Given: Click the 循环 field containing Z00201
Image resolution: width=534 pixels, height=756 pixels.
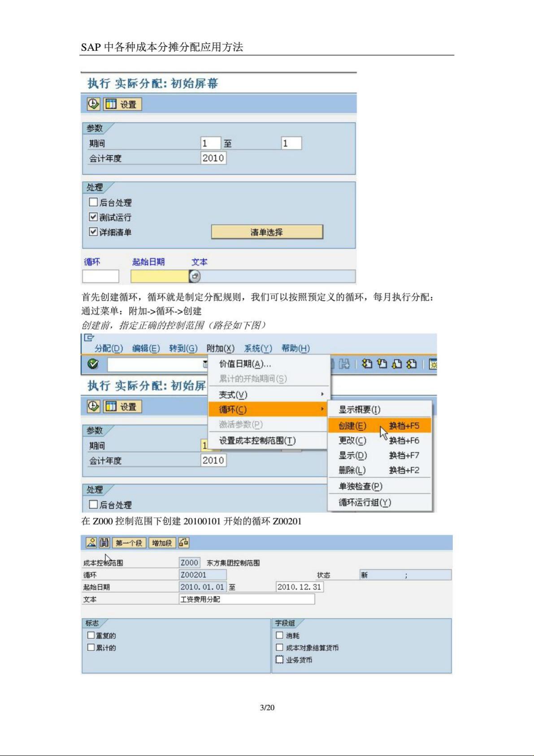Looking at the screenshot, I should (x=203, y=575).
